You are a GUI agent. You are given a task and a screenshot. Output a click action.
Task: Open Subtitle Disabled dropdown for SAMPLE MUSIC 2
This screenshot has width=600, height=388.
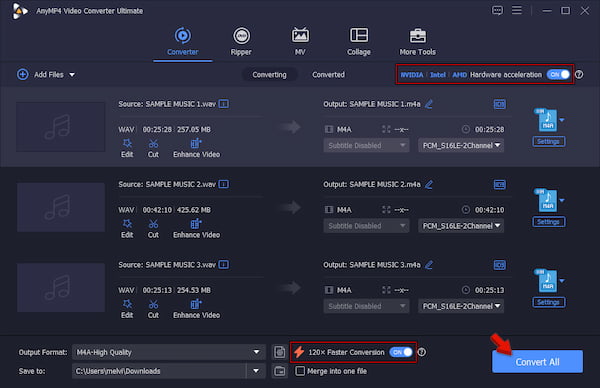click(x=366, y=226)
